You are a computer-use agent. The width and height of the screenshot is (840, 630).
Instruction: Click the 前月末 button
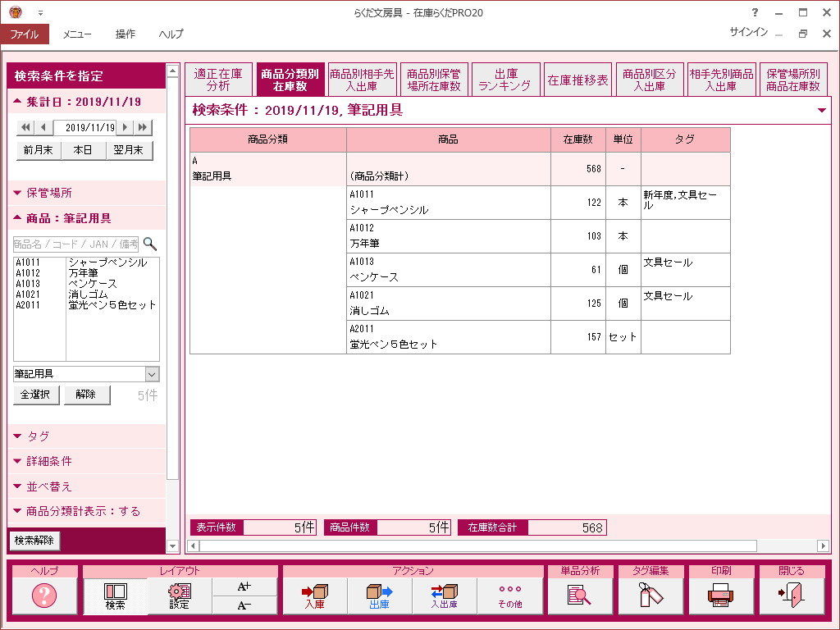click(x=39, y=150)
